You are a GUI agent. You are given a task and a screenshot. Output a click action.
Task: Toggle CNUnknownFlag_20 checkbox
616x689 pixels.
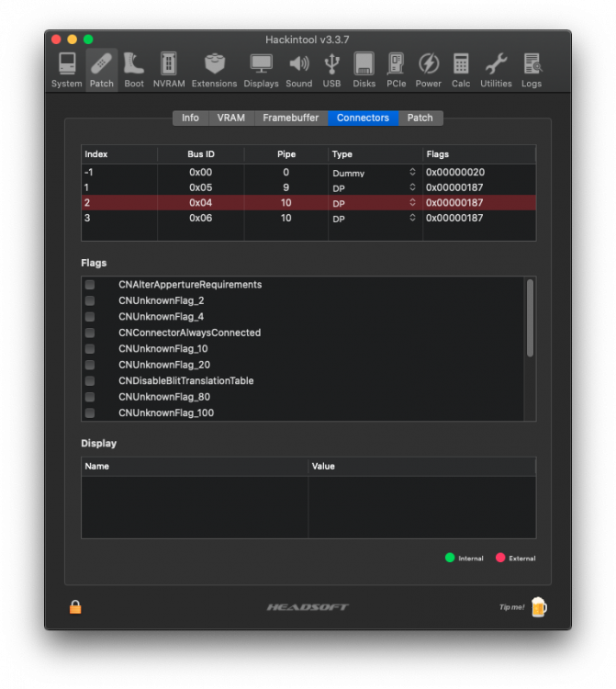90,365
